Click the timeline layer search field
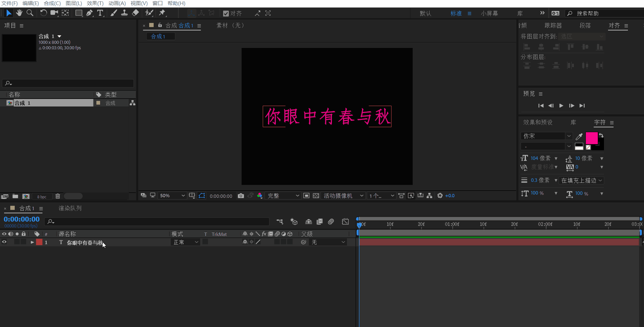644x327 pixels. [157, 222]
